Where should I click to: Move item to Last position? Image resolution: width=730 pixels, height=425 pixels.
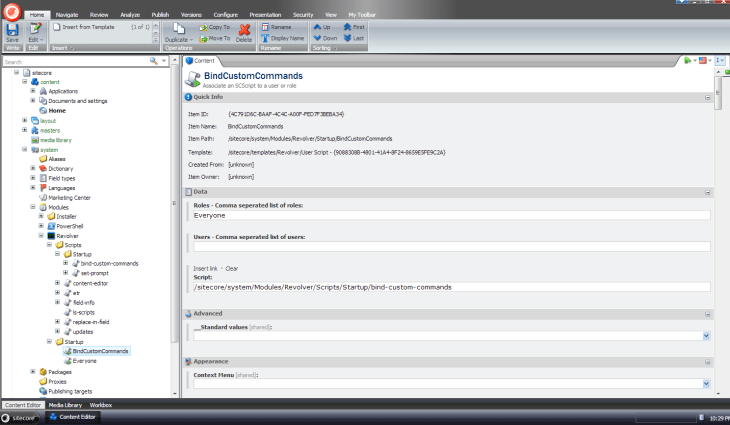(354, 38)
